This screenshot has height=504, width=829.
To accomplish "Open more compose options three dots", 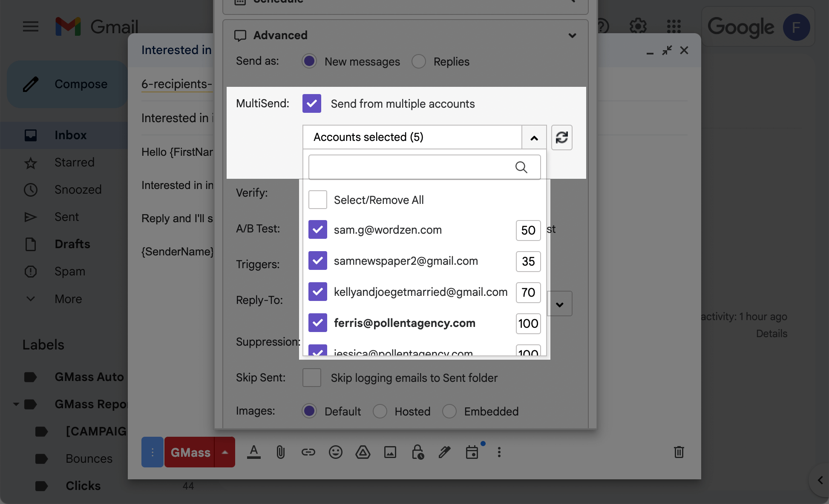I will point(499,452).
